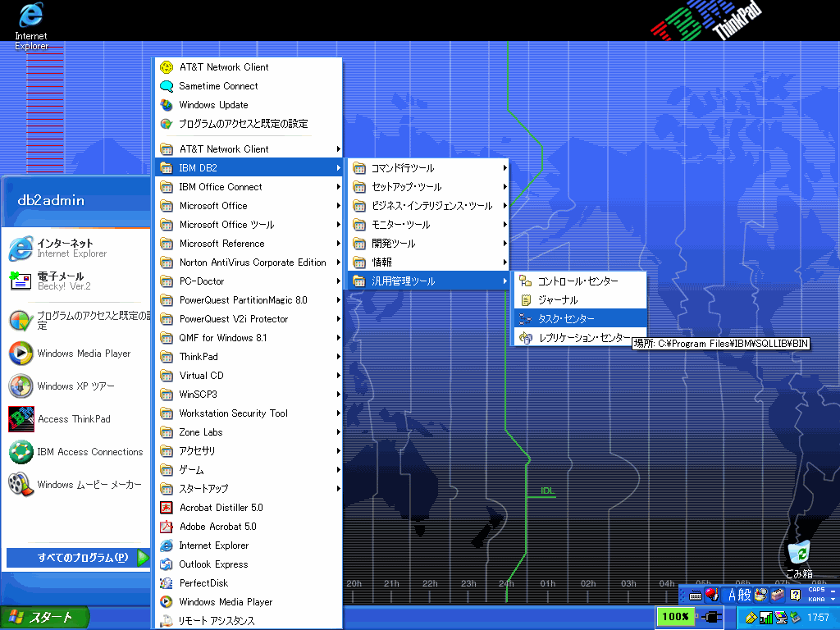The image size is (840, 630).
Task: Open リモート アシスタンス entry
Action: click(x=249, y=620)
